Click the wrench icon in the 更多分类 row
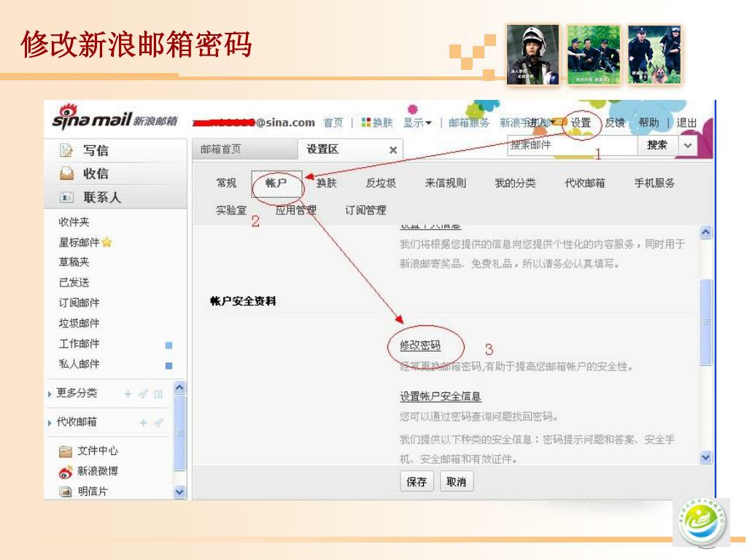747x560 pixels. 143,394
